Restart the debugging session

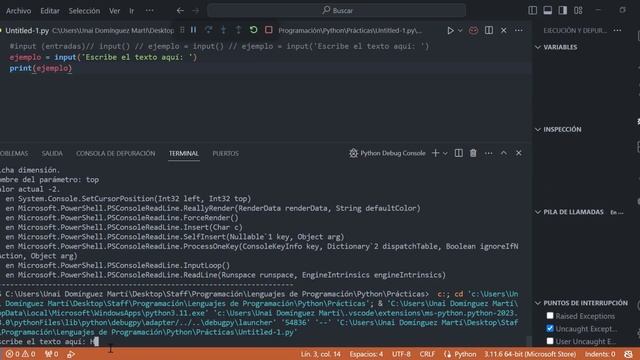253,30
